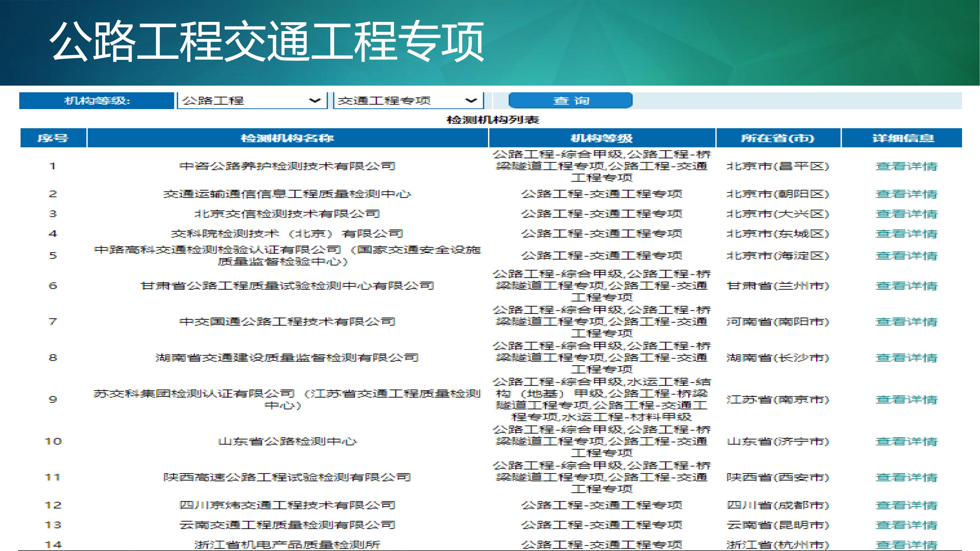The image size is (980, 551).
Task: Open 查看详情 for the 北京市(海淀区) row
Action: [906, 255]
